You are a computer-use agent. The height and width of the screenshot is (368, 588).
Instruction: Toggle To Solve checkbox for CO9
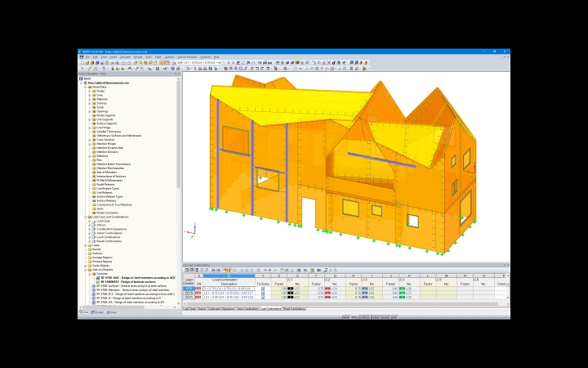pos(263,289)
